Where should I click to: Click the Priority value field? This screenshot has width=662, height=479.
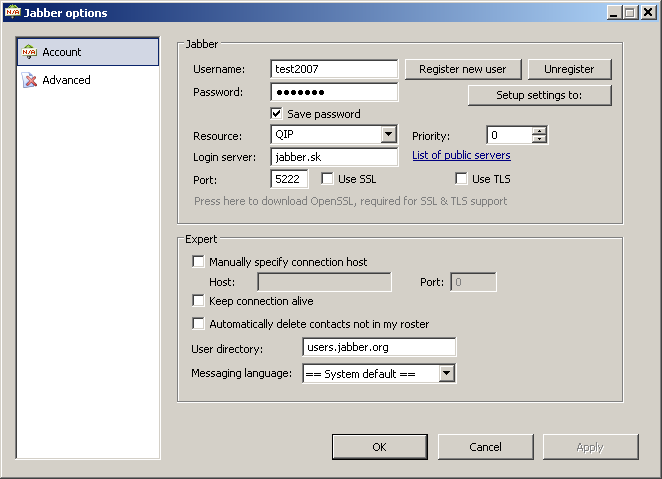click(510, 135)
